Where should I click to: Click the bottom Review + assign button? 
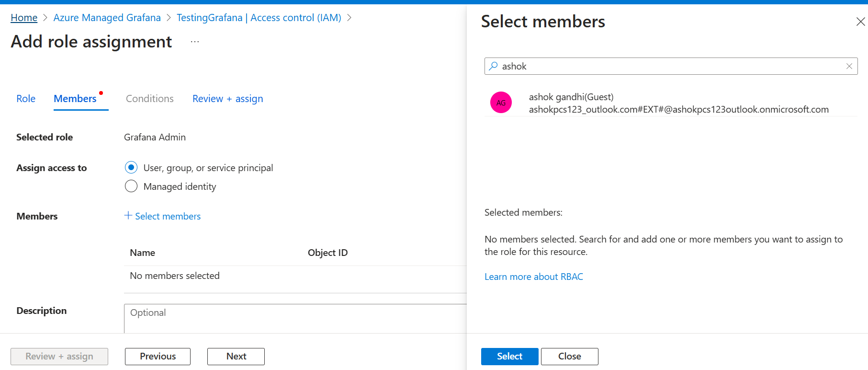(x=59, y=357)
